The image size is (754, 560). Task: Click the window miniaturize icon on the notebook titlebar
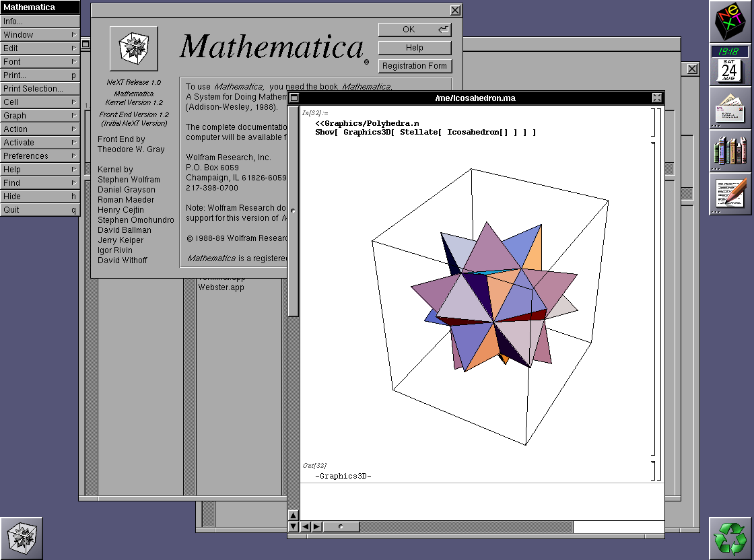tap(294, 97)
